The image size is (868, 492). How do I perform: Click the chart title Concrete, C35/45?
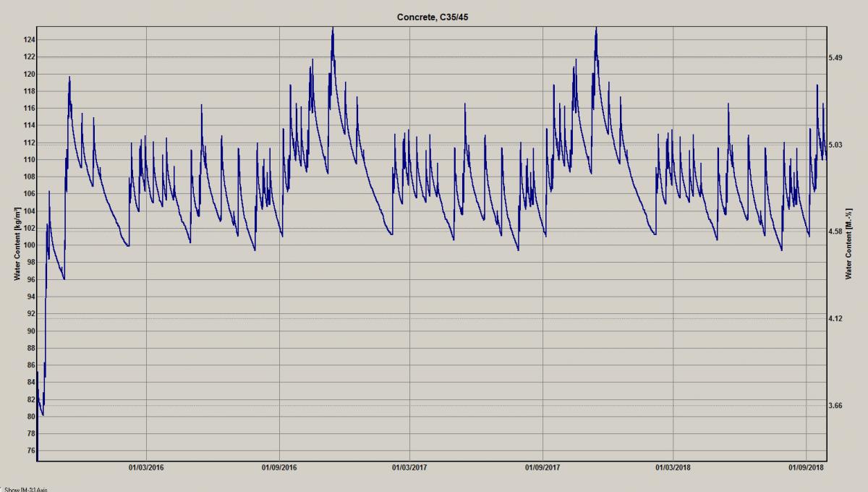pos(433,17)
